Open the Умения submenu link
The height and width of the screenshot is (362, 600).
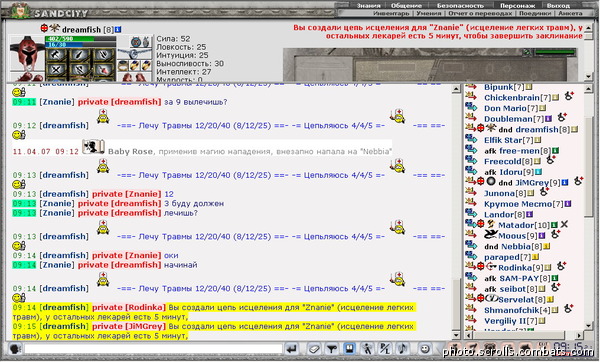coord(429,13)
